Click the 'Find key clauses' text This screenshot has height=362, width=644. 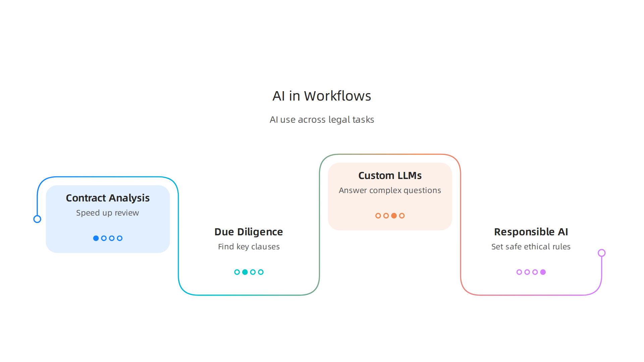coord(249,247)
